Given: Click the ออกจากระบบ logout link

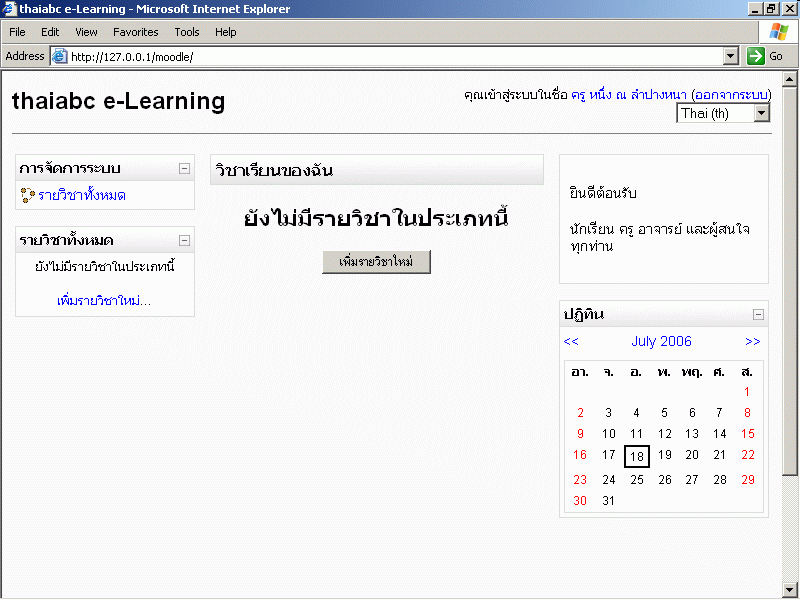Looking at the screenshot, I should coord(730,95).
